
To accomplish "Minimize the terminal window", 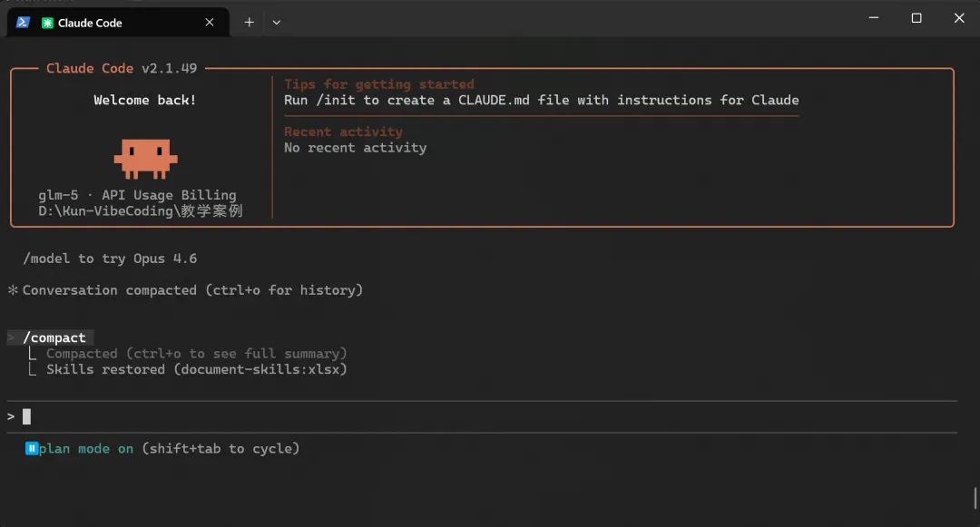I will coord(874,18).
